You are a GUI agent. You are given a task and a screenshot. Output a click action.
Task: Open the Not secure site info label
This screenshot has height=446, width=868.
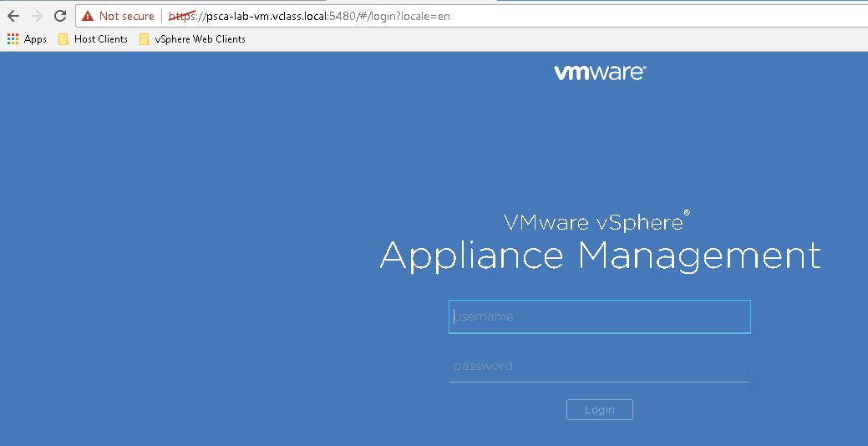pos(126,16)
